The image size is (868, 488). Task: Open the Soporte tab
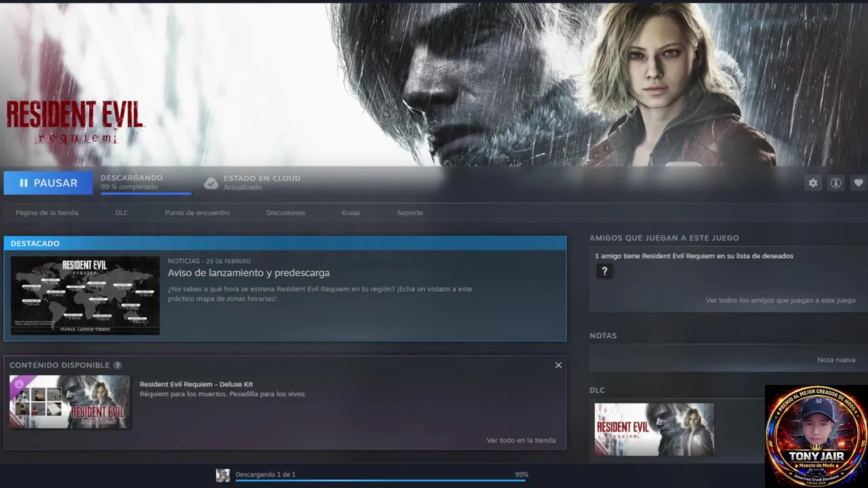click(x=410, y=213)
